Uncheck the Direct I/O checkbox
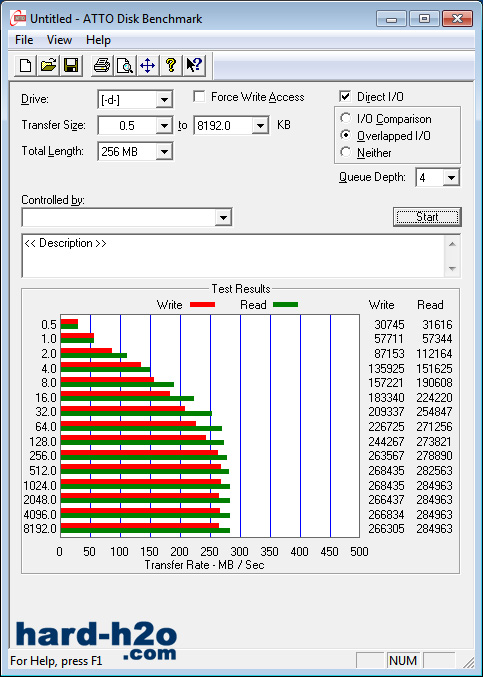483x677 pixels. tap(345, 97)
